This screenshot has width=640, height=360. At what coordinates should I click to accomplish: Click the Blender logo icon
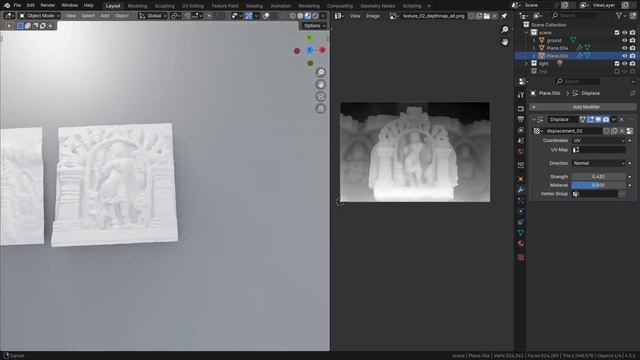coord(7,5)
